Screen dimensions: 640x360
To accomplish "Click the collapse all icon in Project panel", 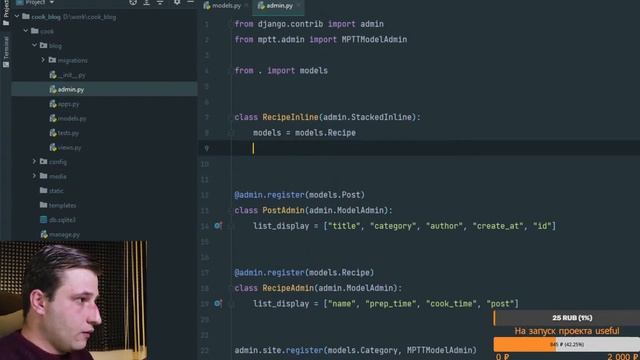I will tap(160, 2).
